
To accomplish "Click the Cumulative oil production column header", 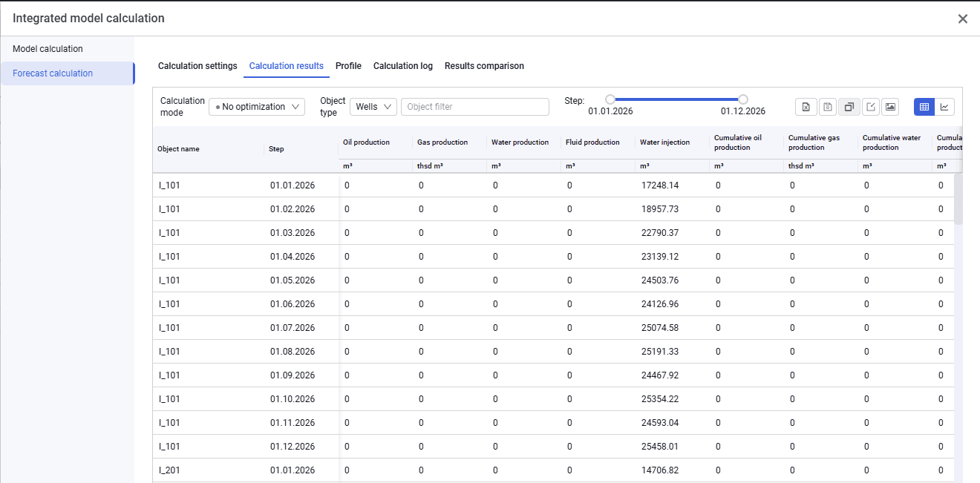I will pyautogui.click(x=738, y=142).
